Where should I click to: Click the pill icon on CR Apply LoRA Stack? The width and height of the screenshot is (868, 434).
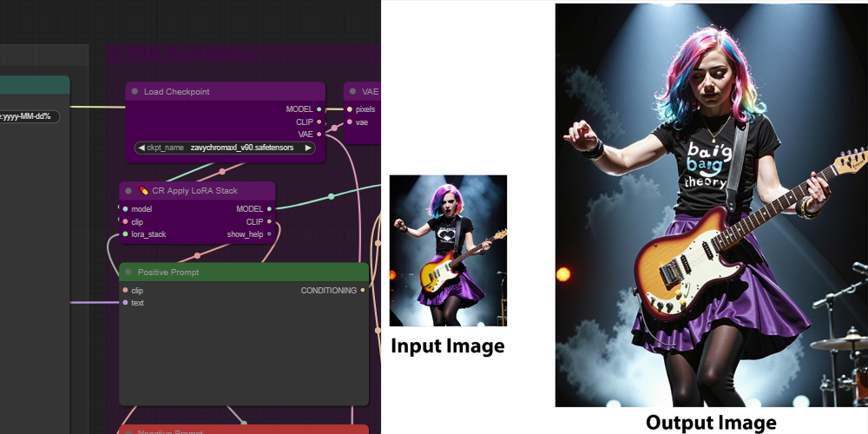click(x=143, y=190)
